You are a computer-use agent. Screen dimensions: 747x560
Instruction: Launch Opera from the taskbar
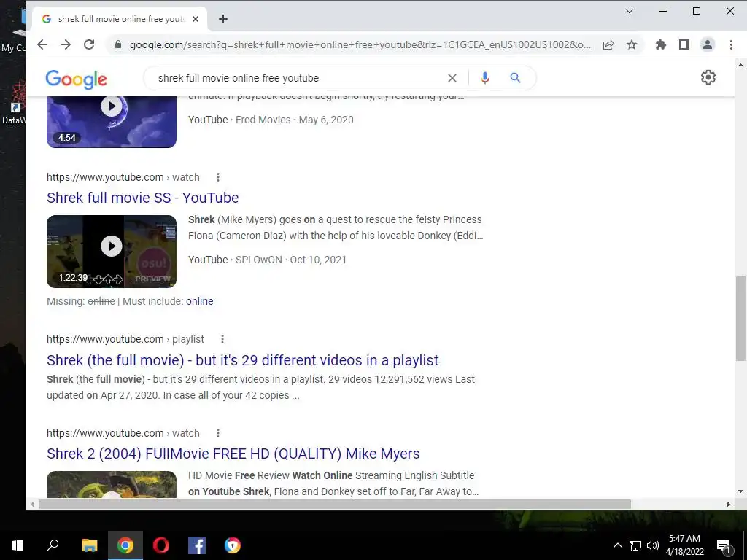(x=161, y=545)
